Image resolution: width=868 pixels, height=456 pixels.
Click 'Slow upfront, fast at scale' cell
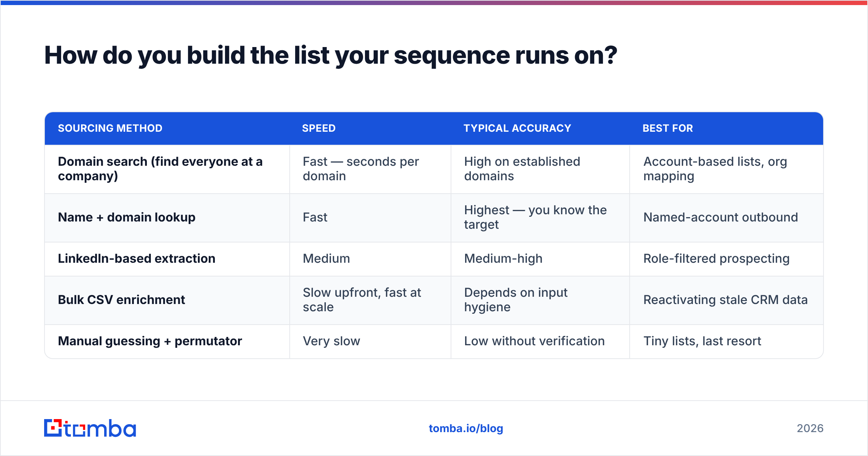coord(370,300)
